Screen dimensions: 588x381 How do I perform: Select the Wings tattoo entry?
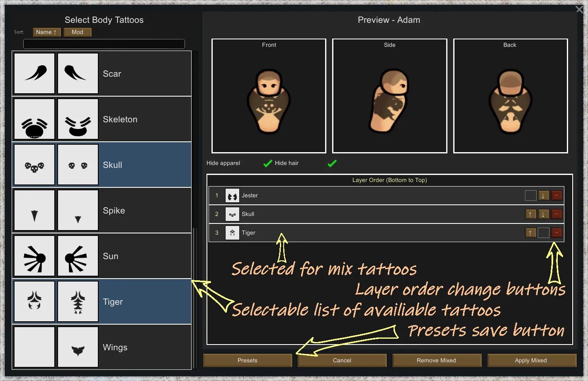pyautogui.click(x=102, y=347)
